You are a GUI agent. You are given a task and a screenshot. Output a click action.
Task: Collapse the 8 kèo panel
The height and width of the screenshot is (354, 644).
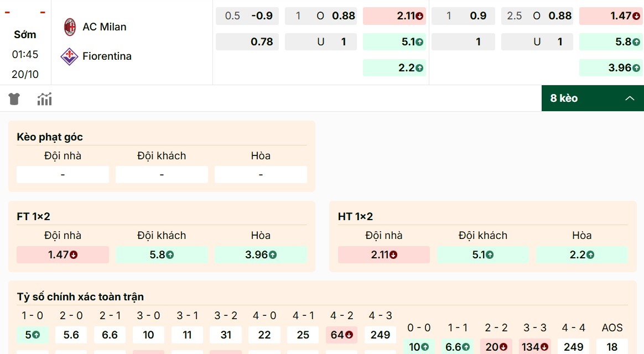(630, 98)
